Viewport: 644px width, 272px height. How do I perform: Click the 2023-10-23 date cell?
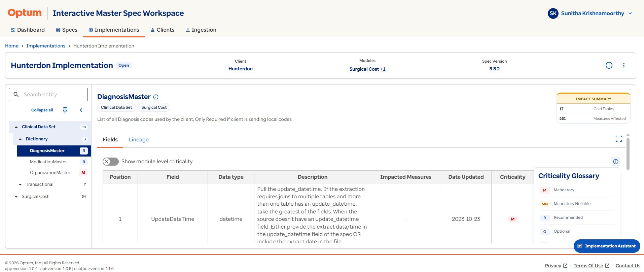tap(466, 219)
